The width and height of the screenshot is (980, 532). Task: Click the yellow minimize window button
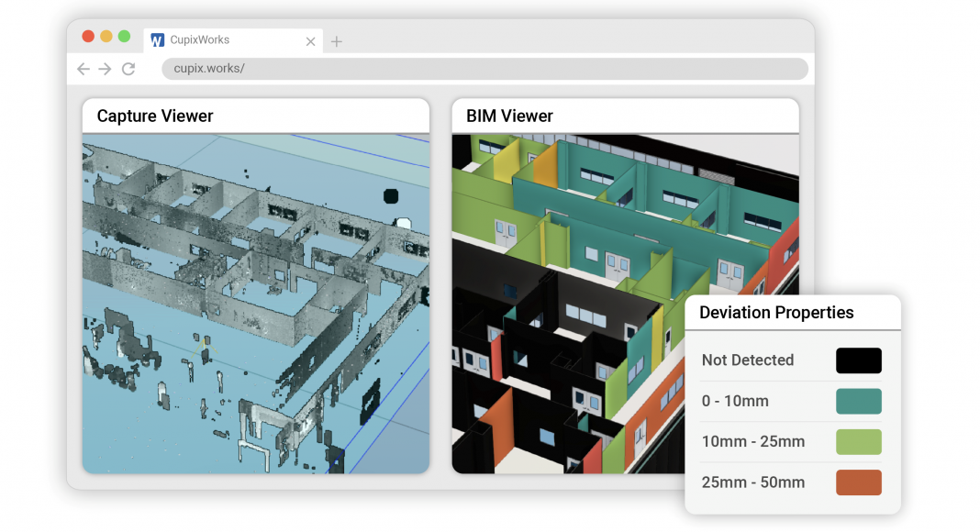pyautogui.click(x=106, y=37)
